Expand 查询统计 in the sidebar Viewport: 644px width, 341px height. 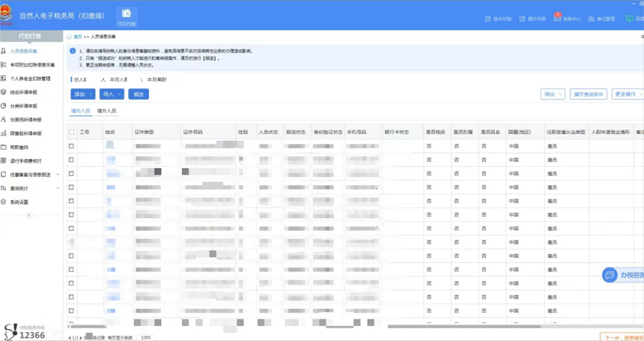(x=30, y=188)
